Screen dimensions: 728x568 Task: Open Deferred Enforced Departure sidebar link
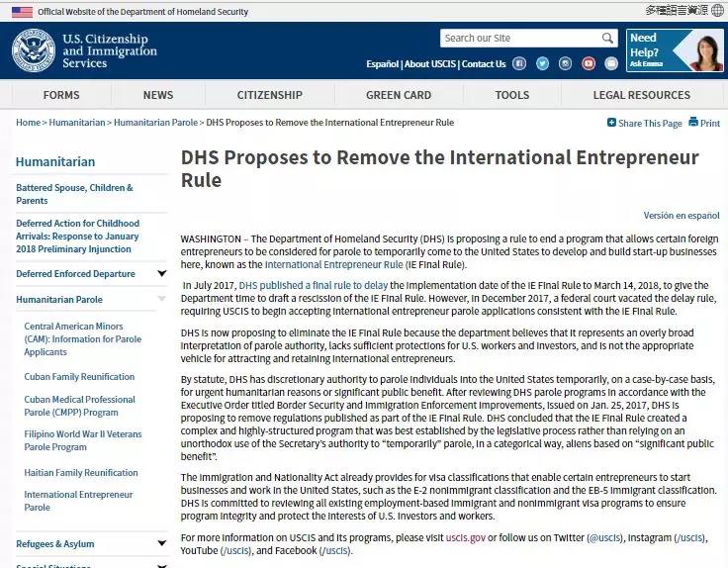coord(76,273)
